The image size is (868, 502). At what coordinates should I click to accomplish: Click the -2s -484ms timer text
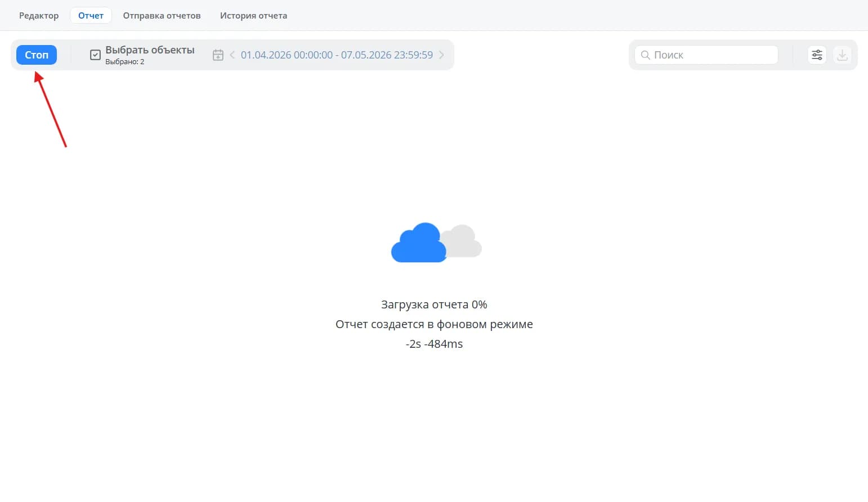point(434,344)
